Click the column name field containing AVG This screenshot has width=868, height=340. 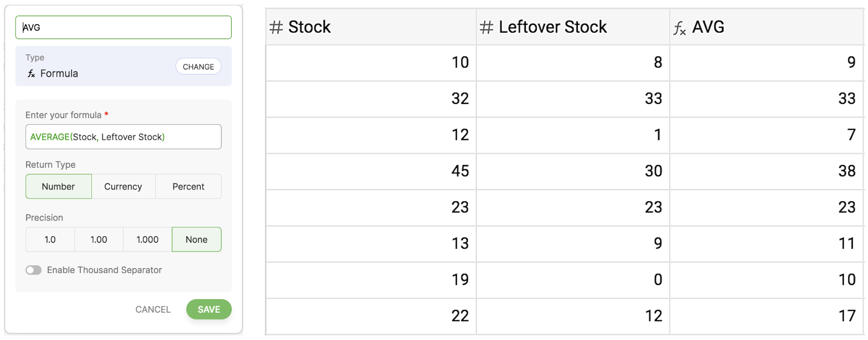123,27
